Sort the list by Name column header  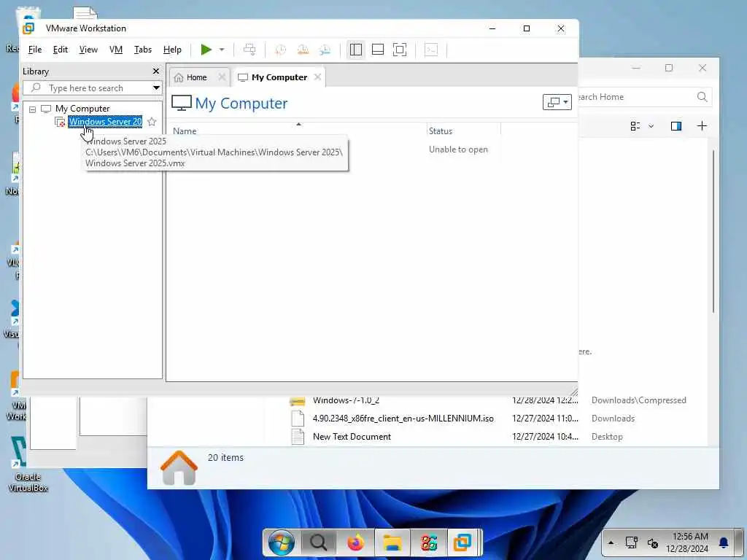[x=185, y=131]
